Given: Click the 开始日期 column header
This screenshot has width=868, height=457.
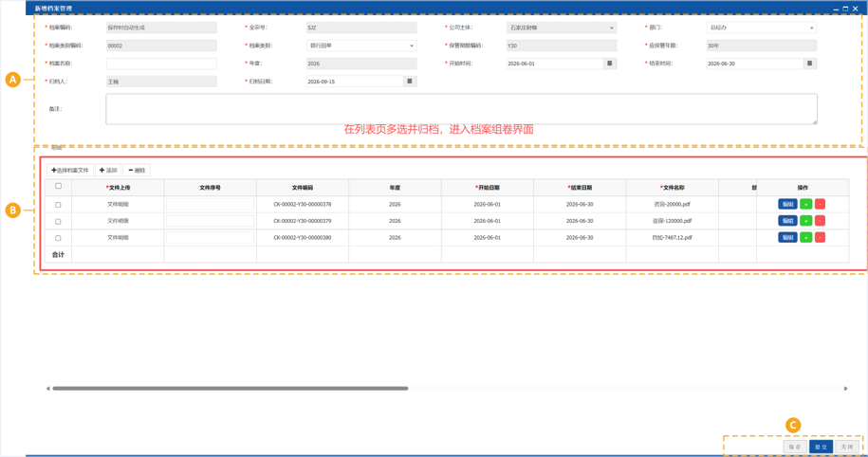Looking at the screenshot, I should [488, 188].
